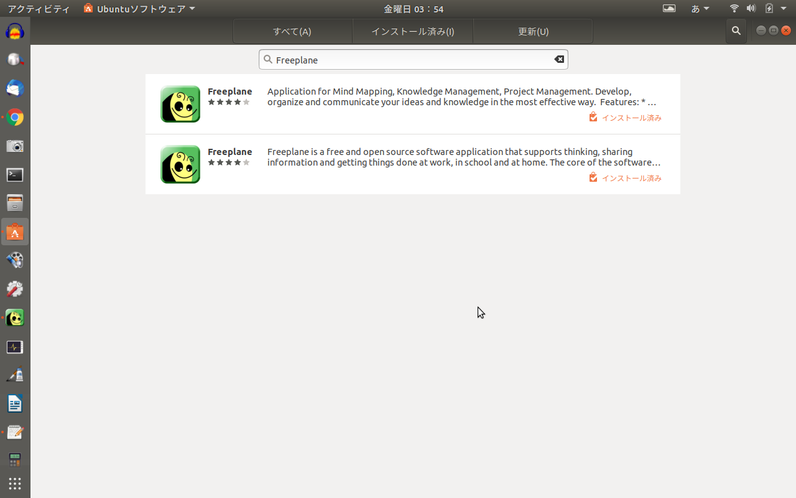Viewport: 796px width, 498px height.
Task: Click the free and open source description
Action: tap(464, 157)
